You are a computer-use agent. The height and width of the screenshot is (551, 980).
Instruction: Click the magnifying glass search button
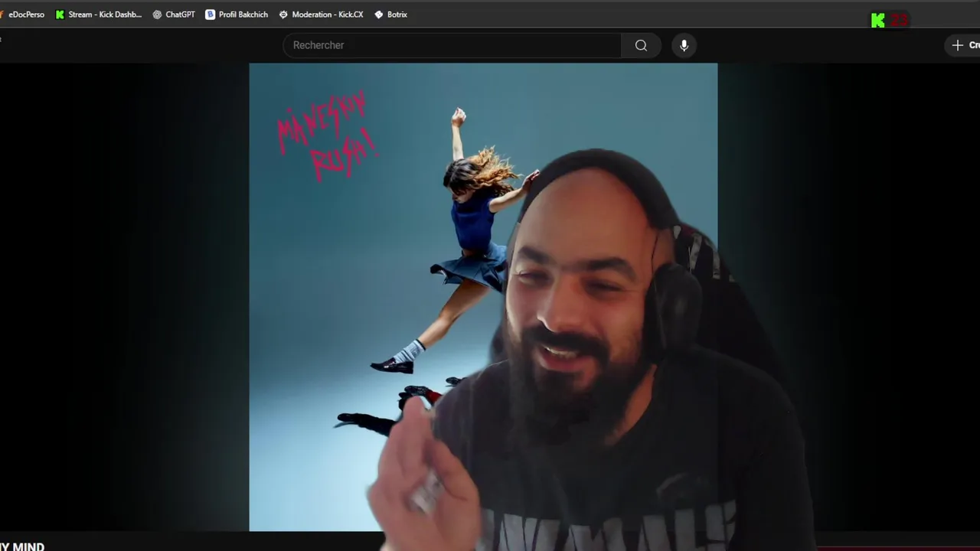641,45
